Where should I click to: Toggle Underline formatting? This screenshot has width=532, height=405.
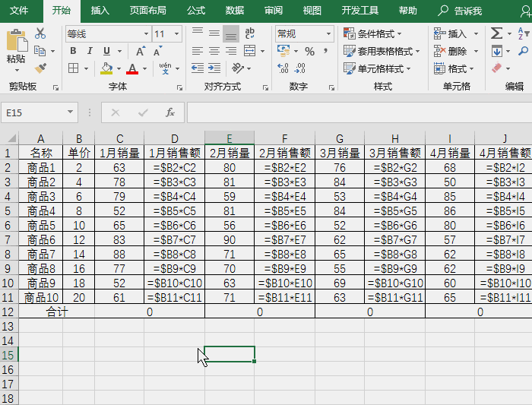click(106, 51)
